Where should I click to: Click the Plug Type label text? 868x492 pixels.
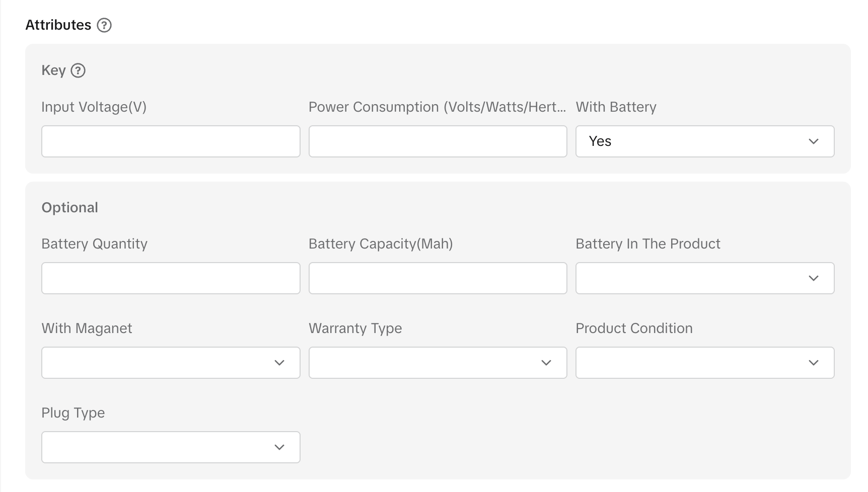click(x=73, y=413)
